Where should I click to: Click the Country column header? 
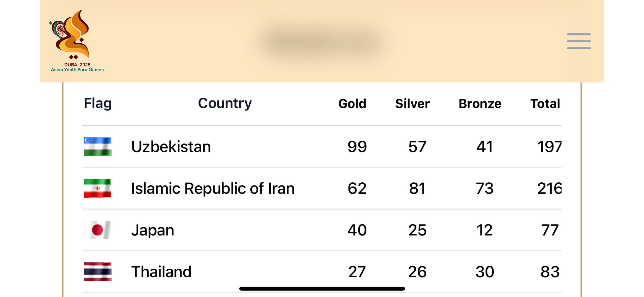[x=225, y=103]
